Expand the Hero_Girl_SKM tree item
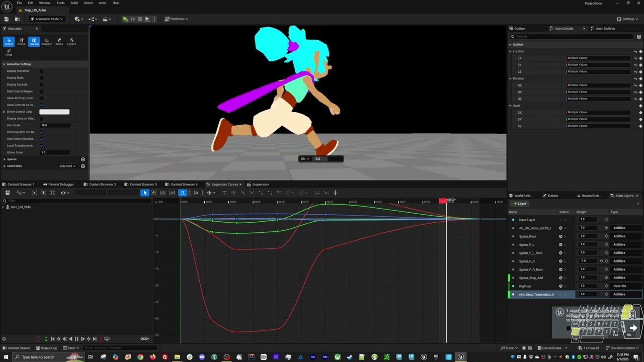This screenshot has height=362, width=644. click(4, 207)
